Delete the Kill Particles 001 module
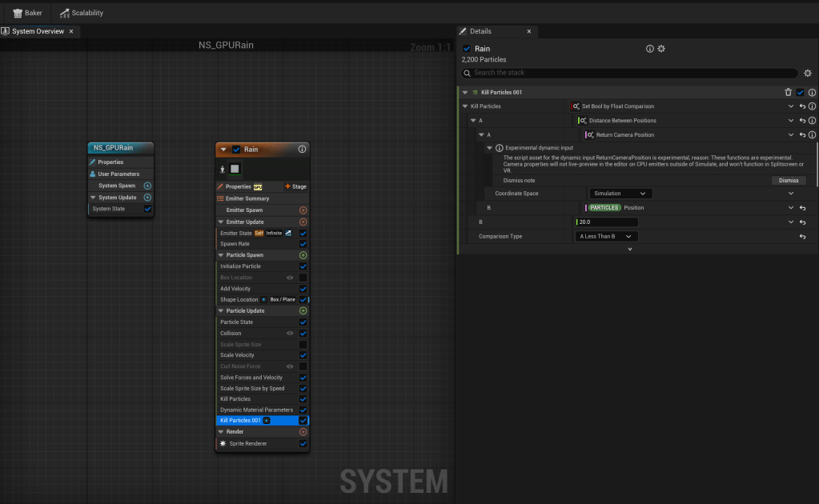 [x=788, y=93]
